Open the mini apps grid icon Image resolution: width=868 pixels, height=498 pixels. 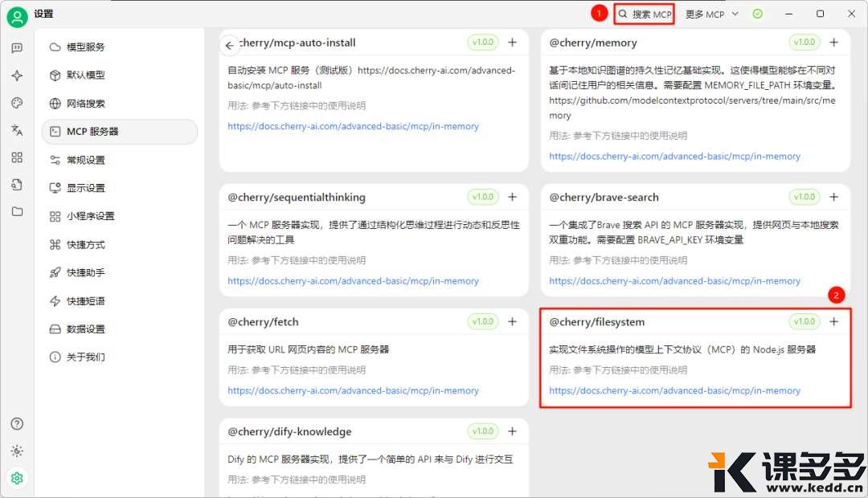coord(17,157)
